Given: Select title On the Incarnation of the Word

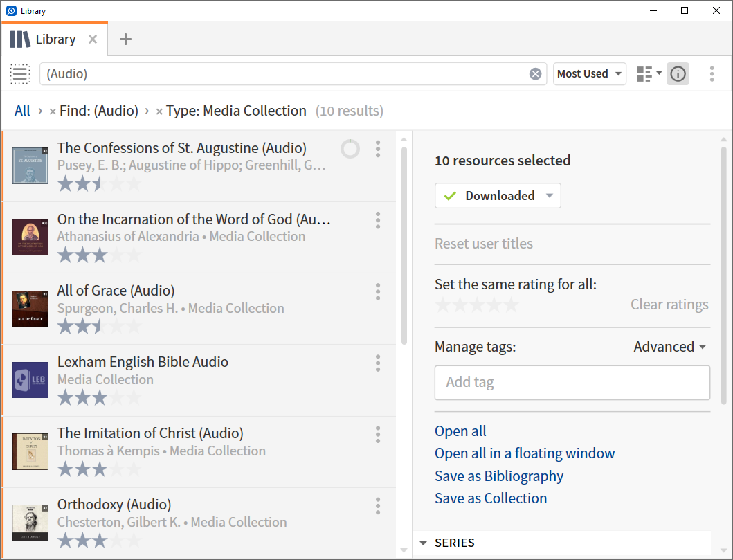Looking at the screenshot, I should coord(194,219).
